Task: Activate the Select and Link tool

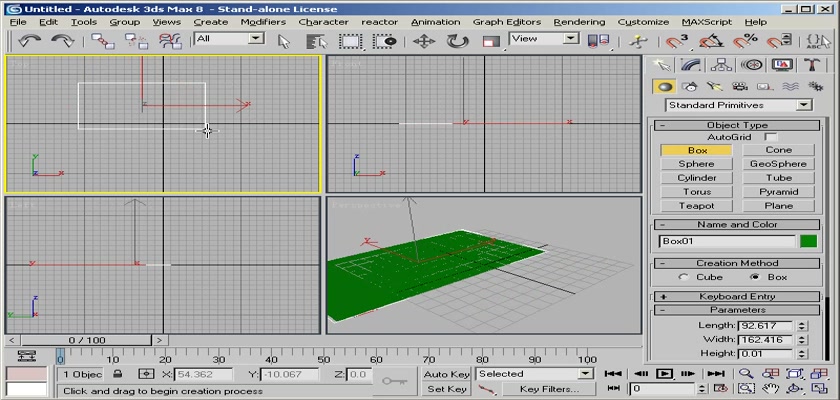Action: [x=102, y=41]
